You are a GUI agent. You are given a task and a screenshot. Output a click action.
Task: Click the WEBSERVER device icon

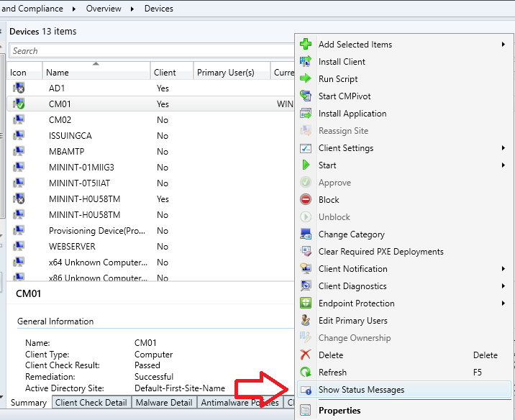tap(19, 246)
